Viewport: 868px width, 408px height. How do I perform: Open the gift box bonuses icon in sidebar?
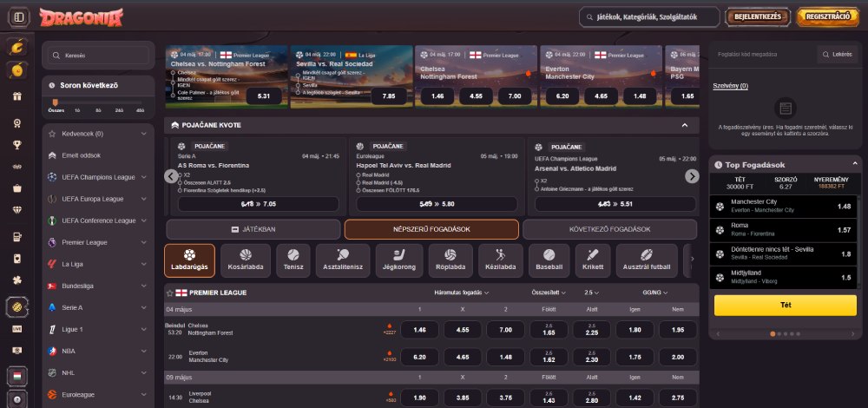(x=17, y=96)
